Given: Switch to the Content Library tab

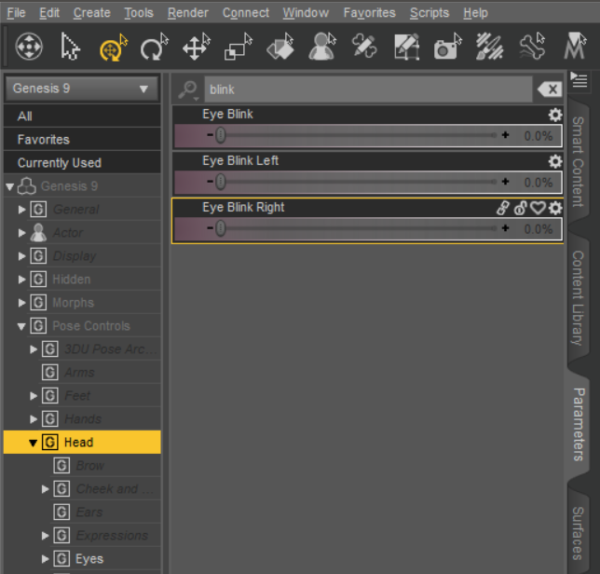Looking at the screenshot, I should pyautogui.click(x=578, y=298).
